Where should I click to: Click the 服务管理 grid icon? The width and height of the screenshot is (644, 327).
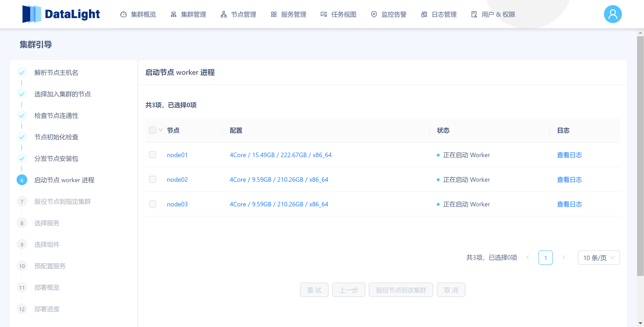click(274, 15)
